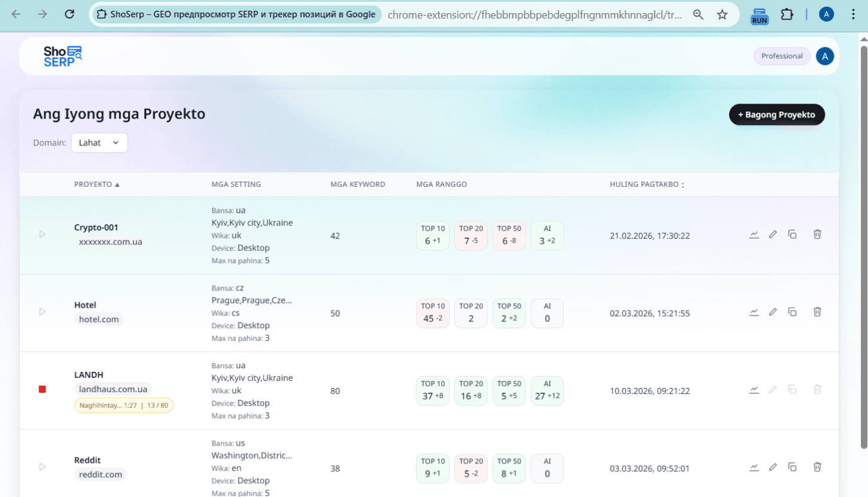This screenshot has width=868, height=497.
Task: Click Reddit TOP 50 badge showing 8
Action: (x=509, y=468)
